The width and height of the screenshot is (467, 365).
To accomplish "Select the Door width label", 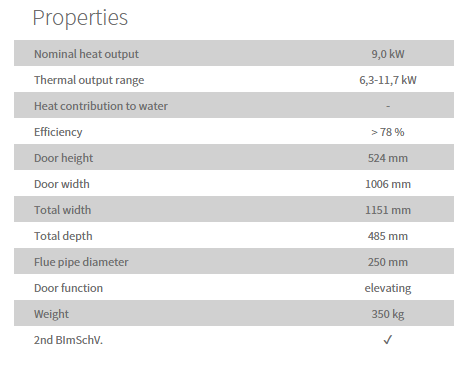I will pyautogui.click(x=62, y=184).
